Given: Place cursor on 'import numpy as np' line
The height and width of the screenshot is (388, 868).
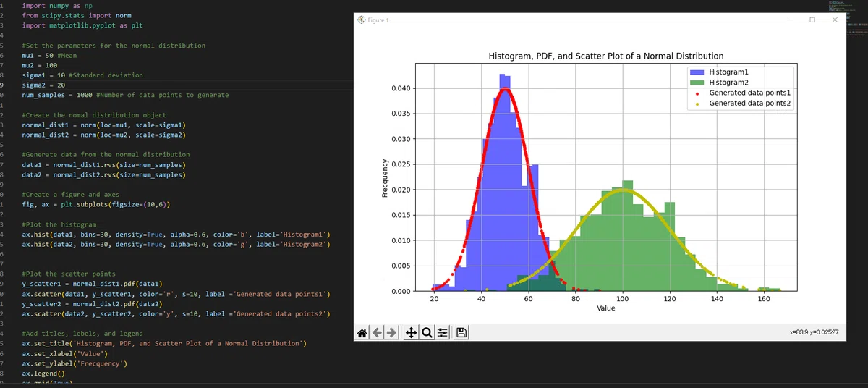Looking at the screenshot, I should click(x=57, y=4).
